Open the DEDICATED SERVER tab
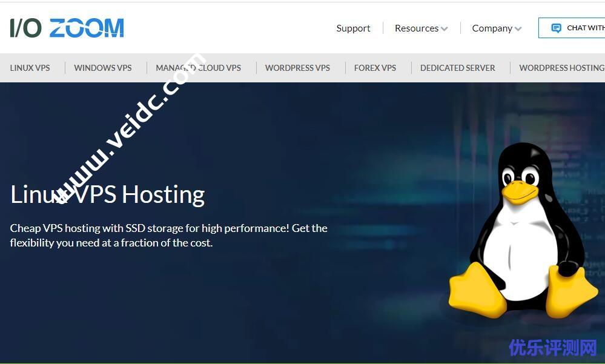 coord(458,68)
